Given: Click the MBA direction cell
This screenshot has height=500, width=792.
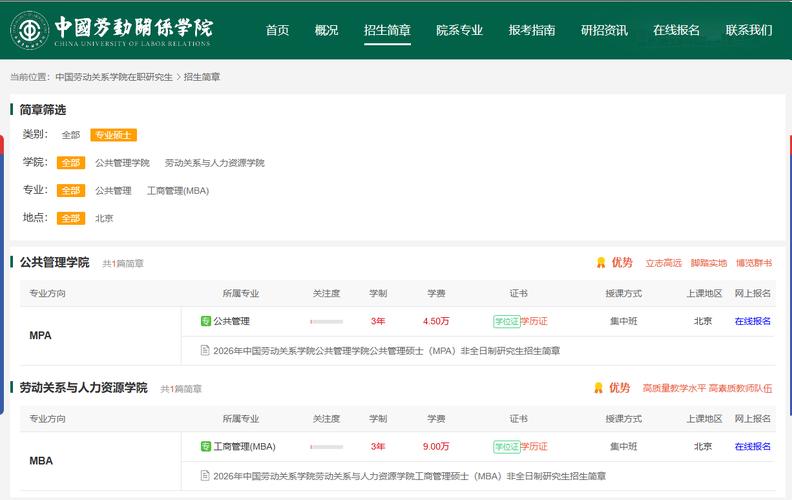Looking at the screenshot, I should pos(101,461).
